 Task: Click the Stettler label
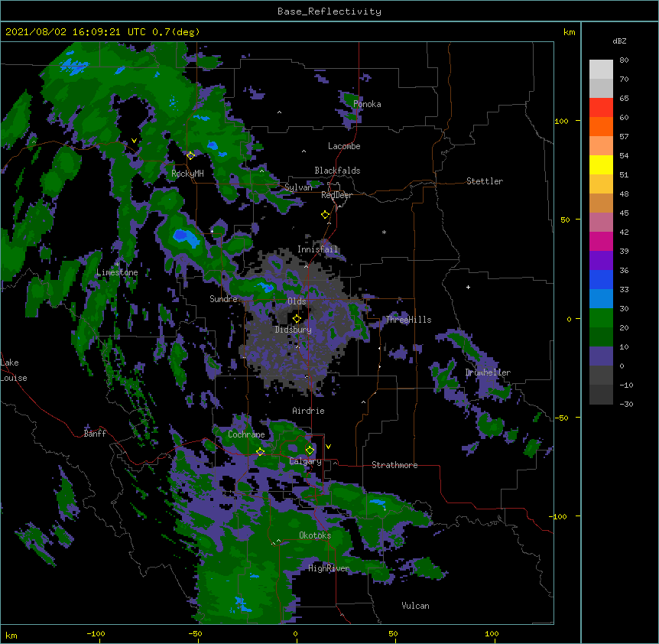[x=485, y=181]
